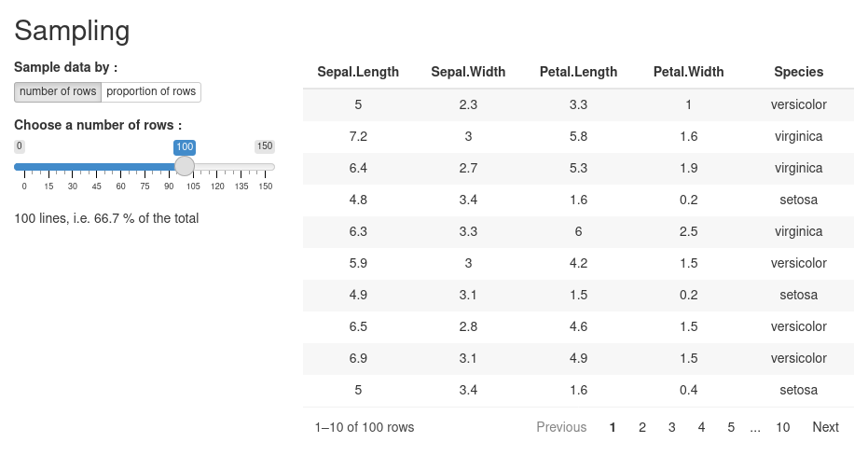Sort table by Sepal.Length column
Screen dimensions: 868x456
358,72
